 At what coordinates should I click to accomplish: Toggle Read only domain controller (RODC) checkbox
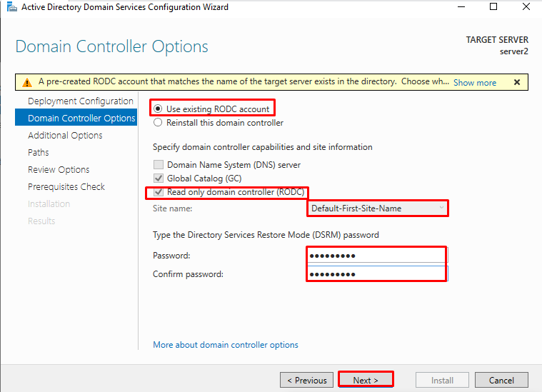pyautogui.click(x=159, y=192)
